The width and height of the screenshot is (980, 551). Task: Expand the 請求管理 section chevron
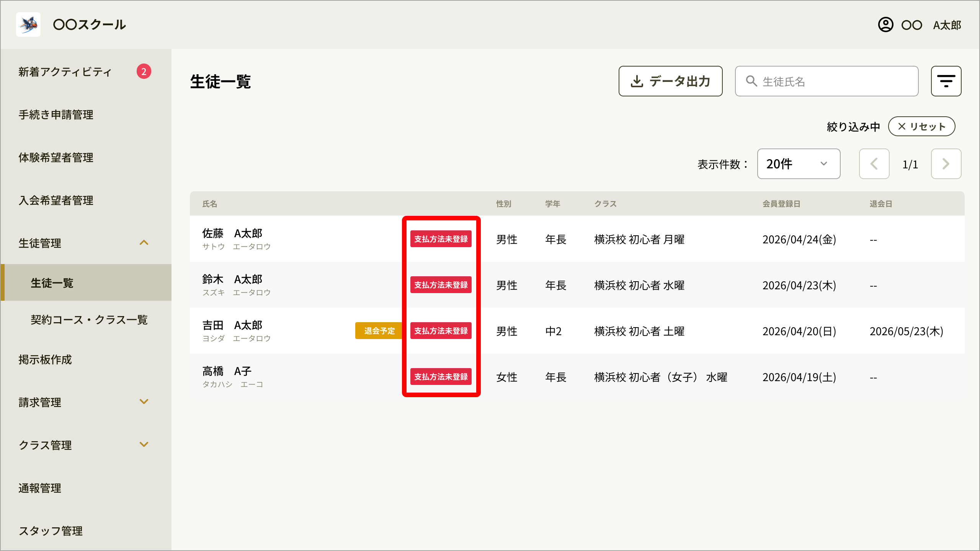pos(144,402)
